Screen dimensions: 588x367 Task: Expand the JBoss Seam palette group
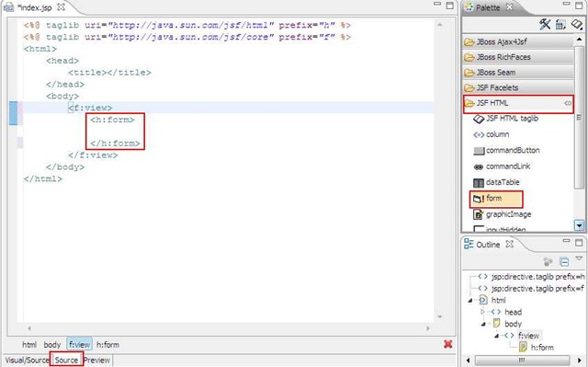tap(518, 72)
